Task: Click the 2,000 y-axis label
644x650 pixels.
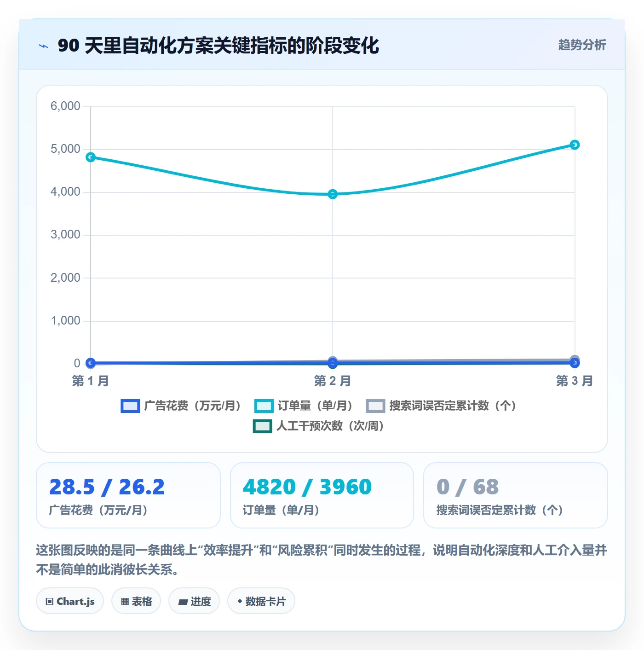Action: 65,278
